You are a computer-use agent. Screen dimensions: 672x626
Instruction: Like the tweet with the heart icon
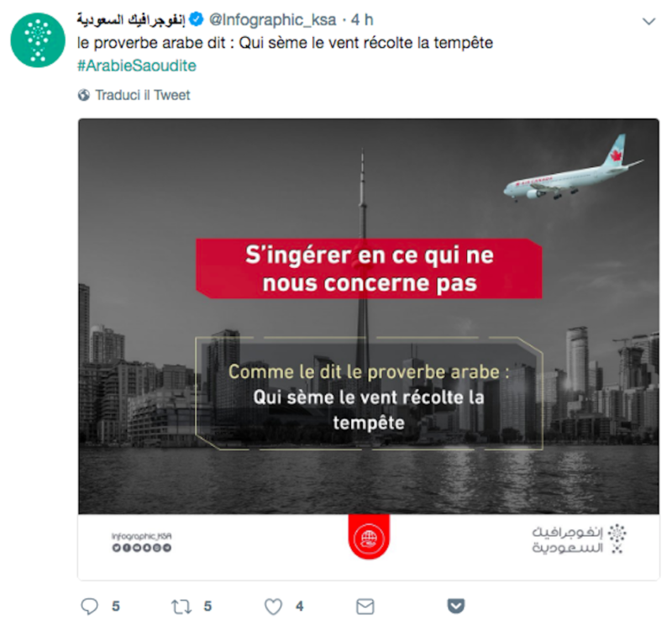(x=273, y=607)
